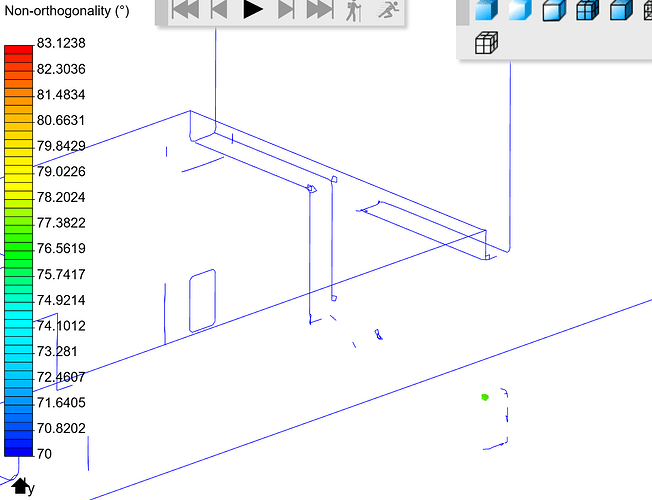Click the Non-orthogonality (°) legend title
652x500 pixels.
tap(67, 11)
